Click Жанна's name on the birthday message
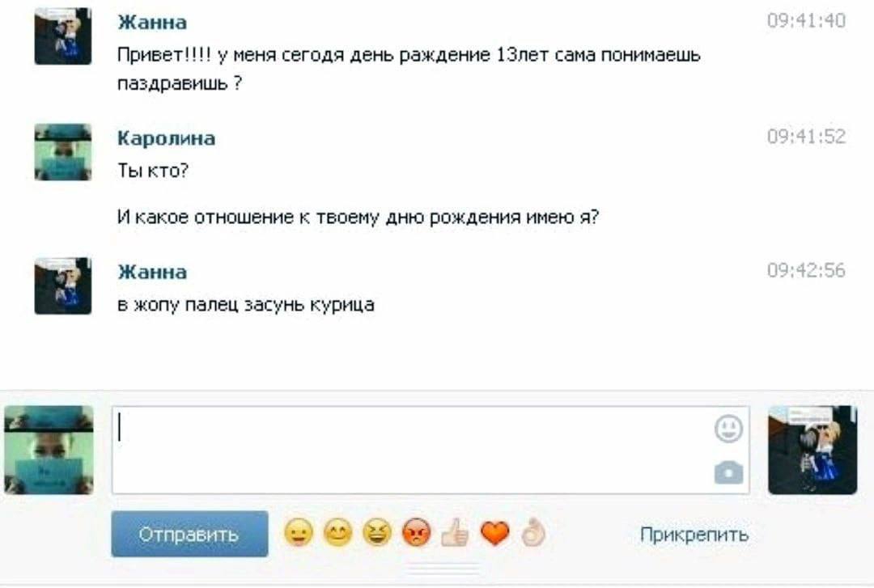The width and height of the screenshot is (874, 588). [x=152, y=22]
